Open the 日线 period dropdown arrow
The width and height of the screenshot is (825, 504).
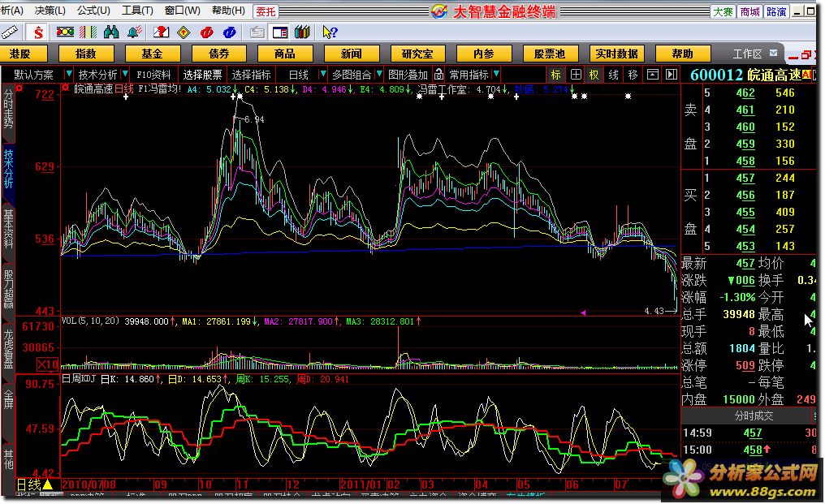[323, 74]
